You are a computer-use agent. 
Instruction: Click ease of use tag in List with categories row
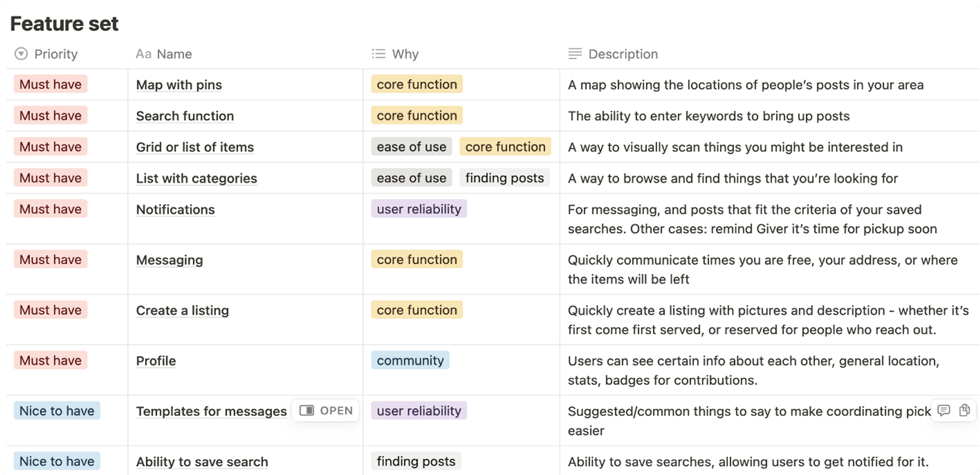click(x=412, y=178)
